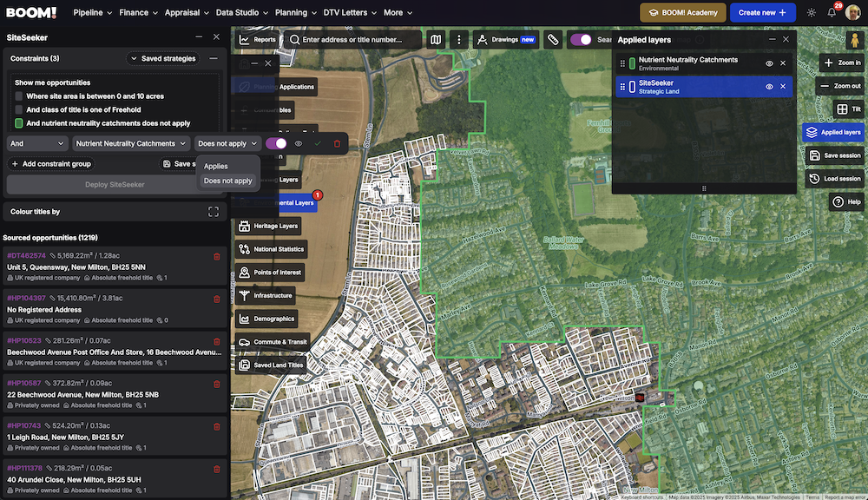Delete opportunity #DT462574
868x500 pixels.
216,256
